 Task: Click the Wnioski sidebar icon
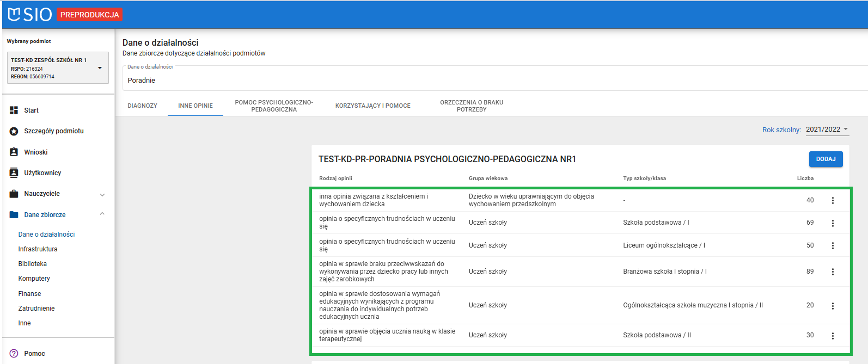[14, 152]
